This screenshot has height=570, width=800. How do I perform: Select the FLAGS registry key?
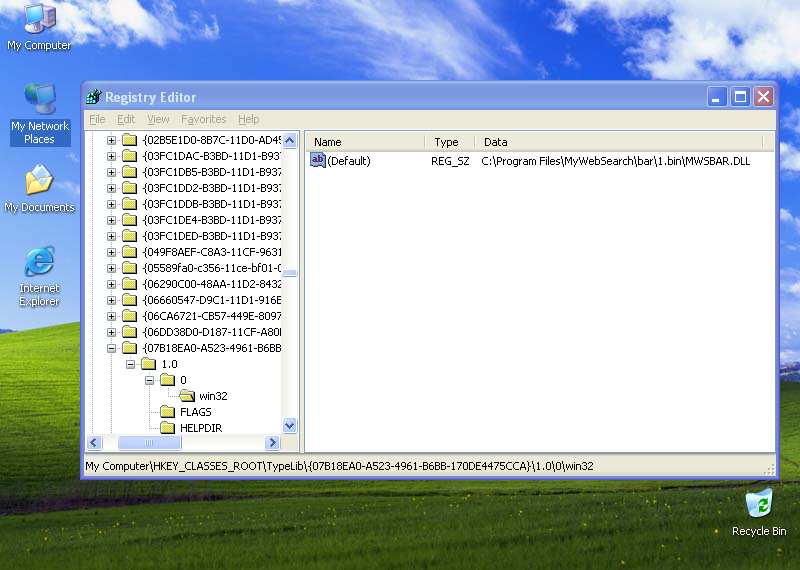195,412
